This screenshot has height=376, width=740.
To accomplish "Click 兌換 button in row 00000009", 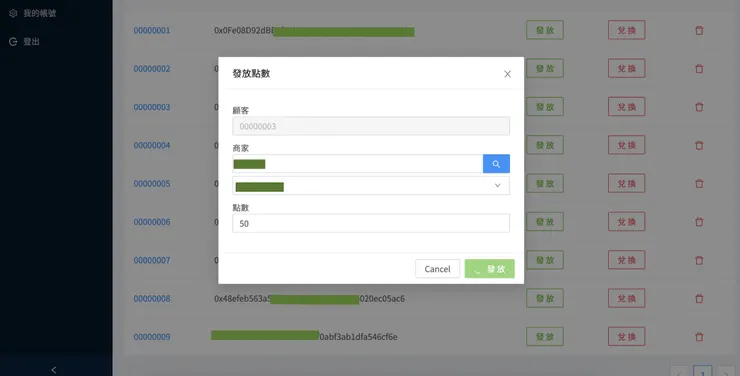I will 627,337.
